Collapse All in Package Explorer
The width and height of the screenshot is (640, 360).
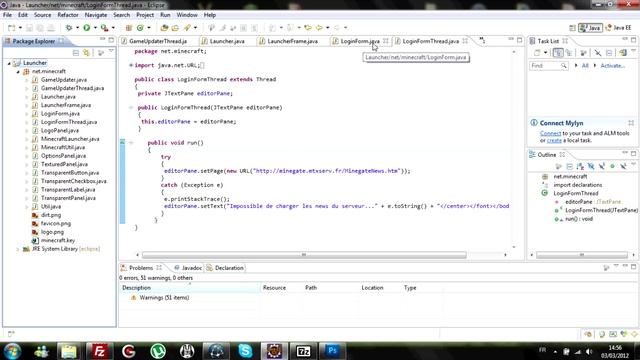click(x=76, y=53)
